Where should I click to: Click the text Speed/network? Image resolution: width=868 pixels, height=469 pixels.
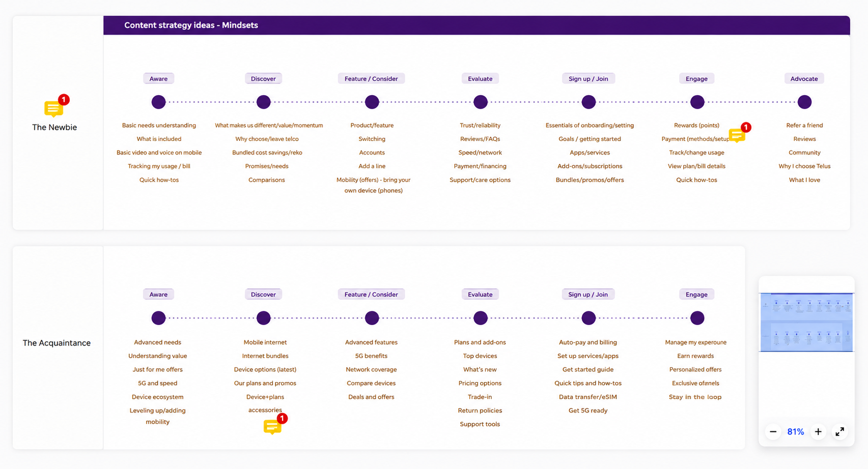480,153
